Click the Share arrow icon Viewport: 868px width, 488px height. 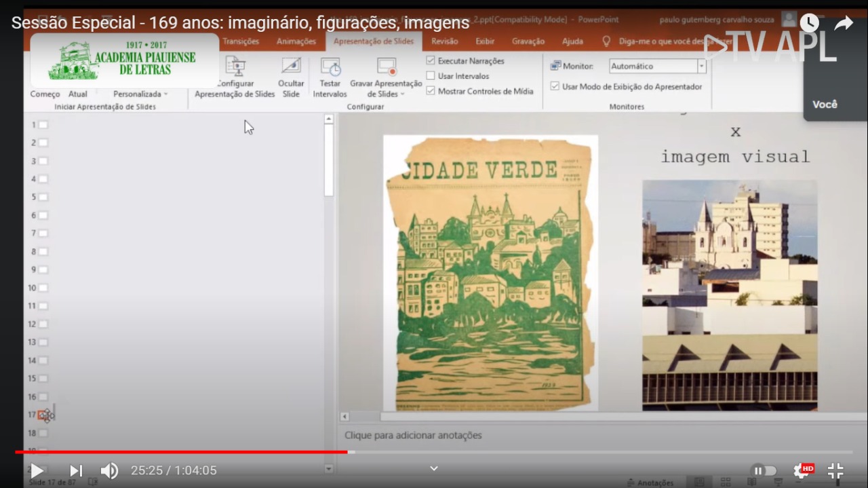(x=844, y=23)
